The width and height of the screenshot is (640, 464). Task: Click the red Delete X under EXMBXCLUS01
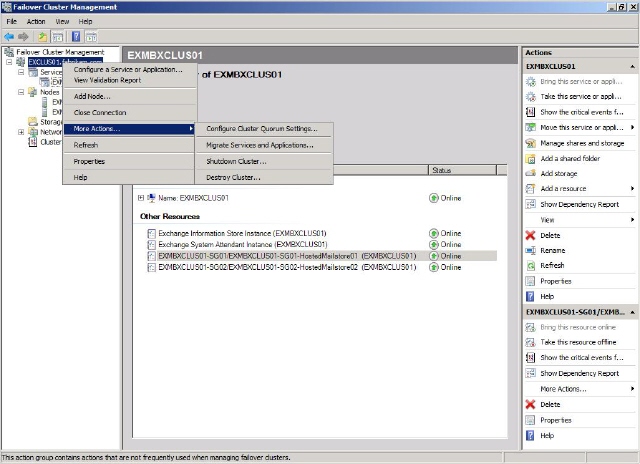point(530,235)
